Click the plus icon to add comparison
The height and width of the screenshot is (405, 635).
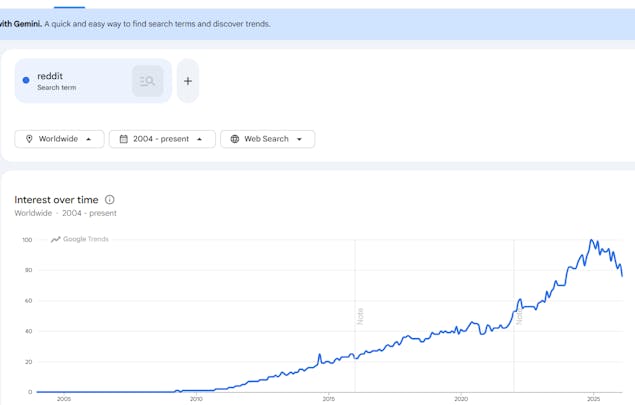point(188,81)
